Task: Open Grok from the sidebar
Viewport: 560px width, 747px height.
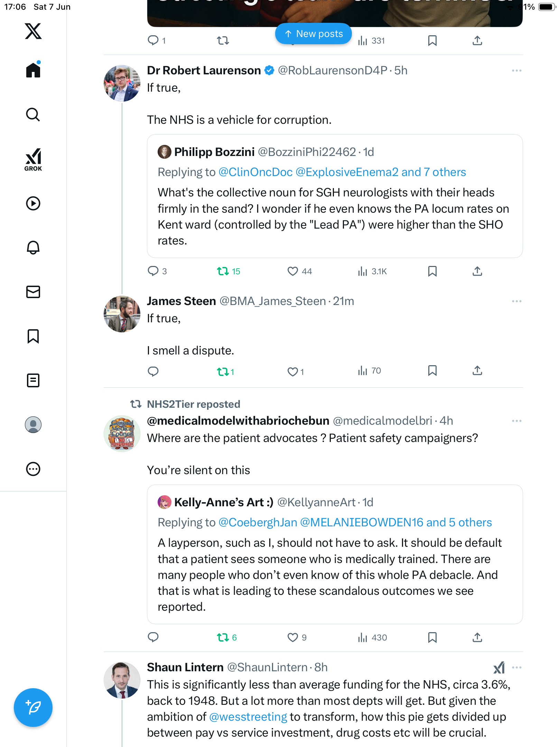Action: tap(33, 159)
